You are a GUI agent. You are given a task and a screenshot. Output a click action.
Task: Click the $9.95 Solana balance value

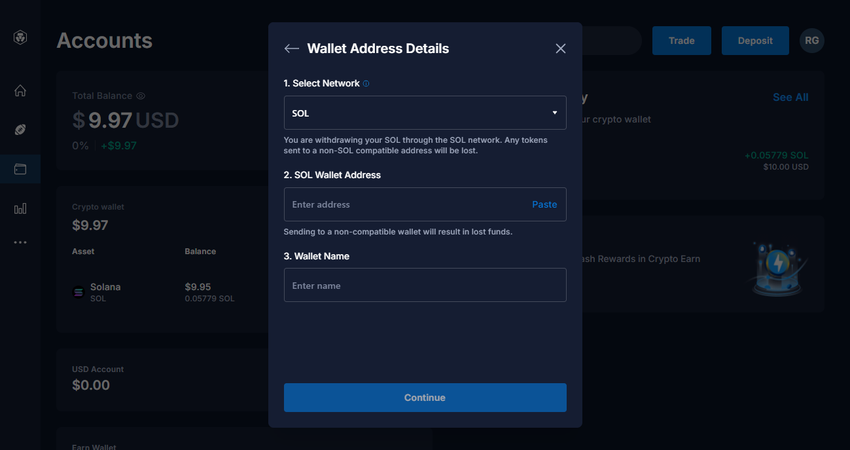[x=198, y=287]
